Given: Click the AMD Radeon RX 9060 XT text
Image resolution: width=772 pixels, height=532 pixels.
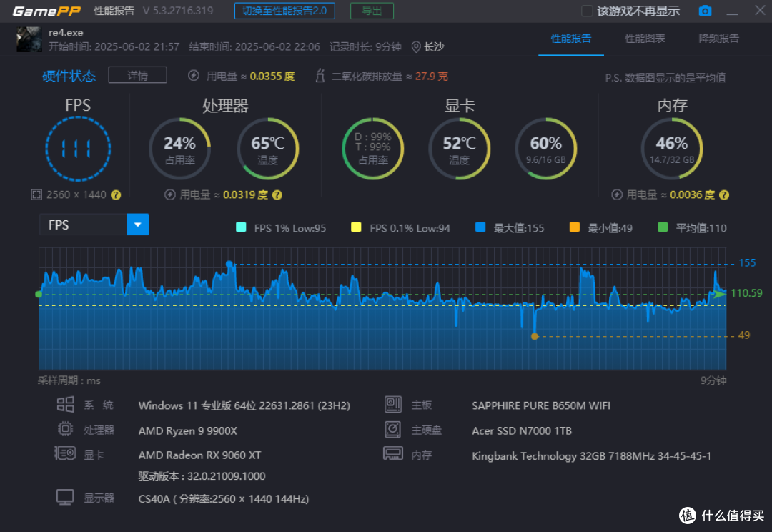Looking at the screenshot, I should click(x=199, y=455).
